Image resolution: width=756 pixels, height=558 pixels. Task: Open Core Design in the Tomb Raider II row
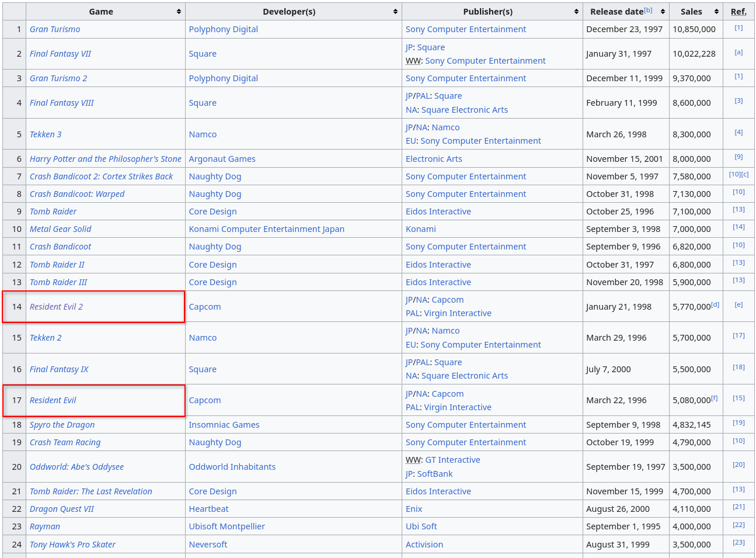212,265
